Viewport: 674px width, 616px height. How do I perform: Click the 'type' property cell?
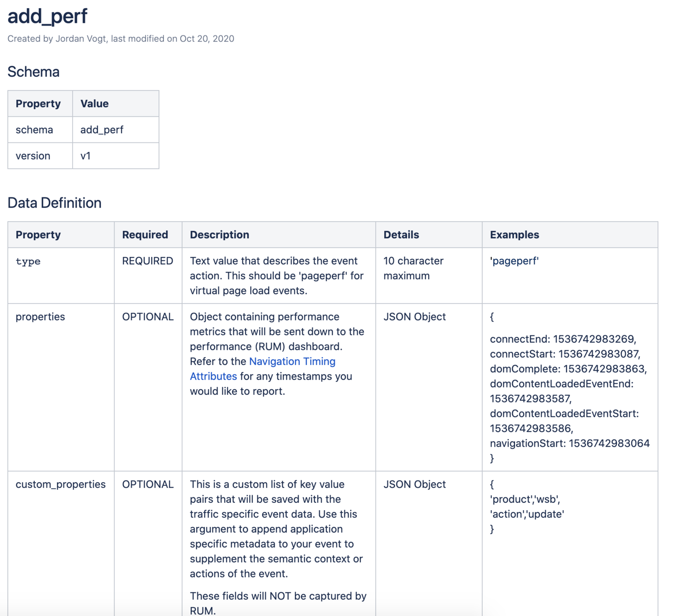click(x=61, y=276)
